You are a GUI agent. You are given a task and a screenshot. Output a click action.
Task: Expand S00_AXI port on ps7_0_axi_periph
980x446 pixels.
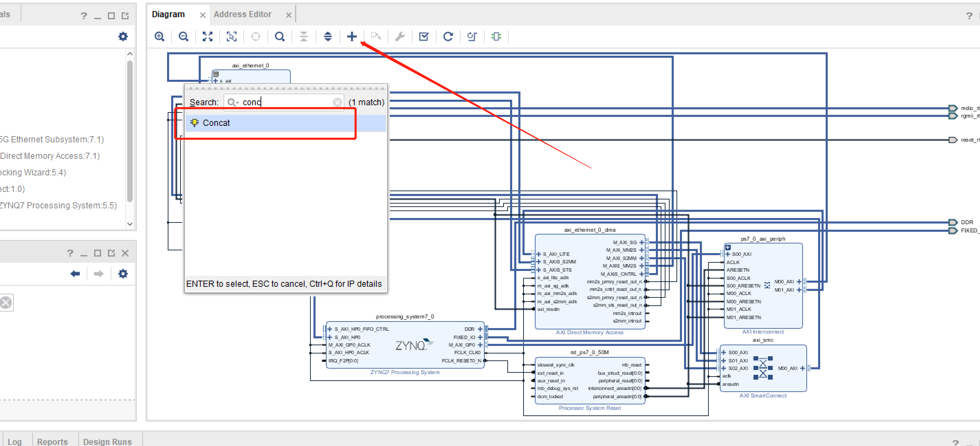728,254
